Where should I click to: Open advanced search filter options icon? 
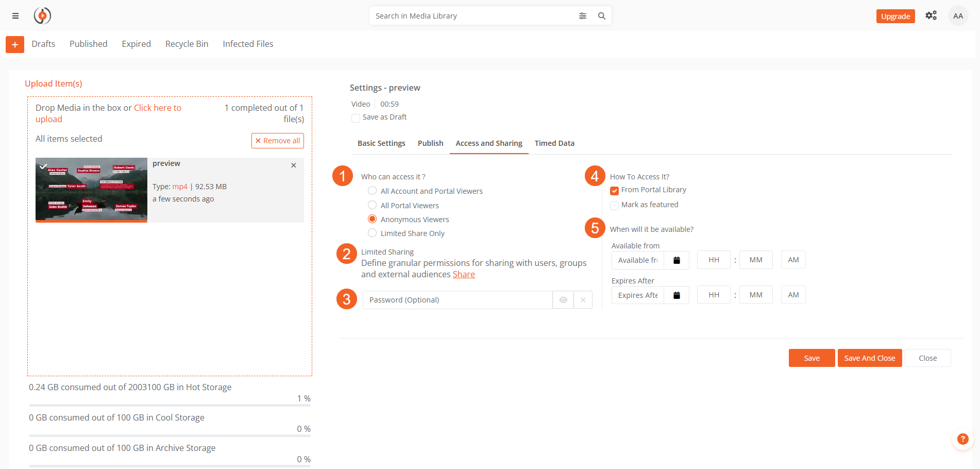582,16
